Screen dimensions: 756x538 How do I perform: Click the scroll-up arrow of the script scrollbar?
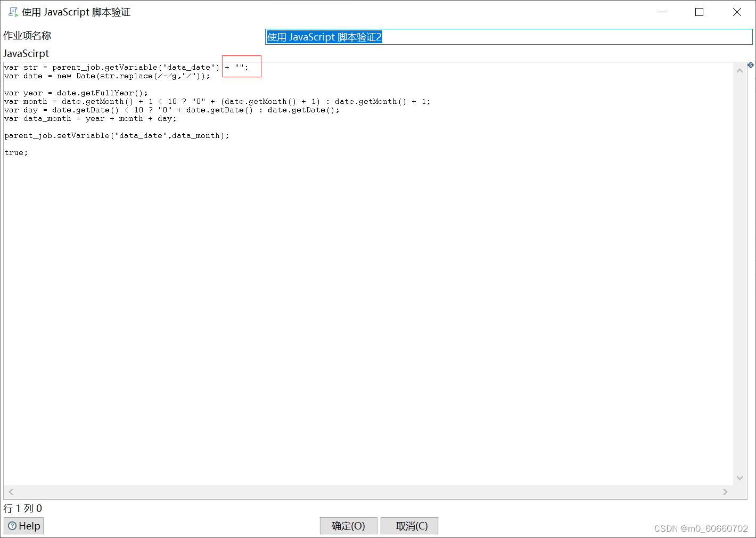[739, 70]
